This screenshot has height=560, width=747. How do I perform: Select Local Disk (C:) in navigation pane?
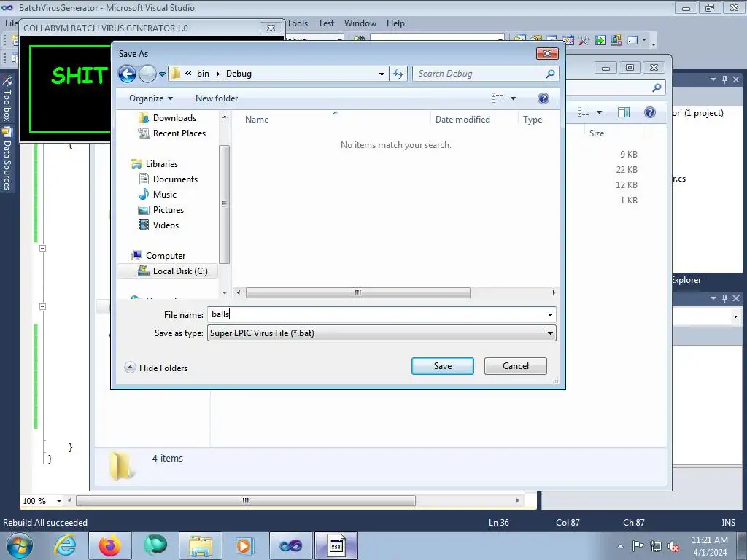[x=167, y=271]
